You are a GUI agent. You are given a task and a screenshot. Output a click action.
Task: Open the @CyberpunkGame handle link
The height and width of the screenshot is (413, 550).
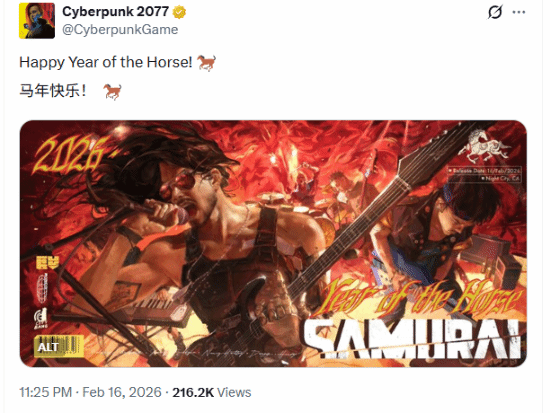pos(120,30)
